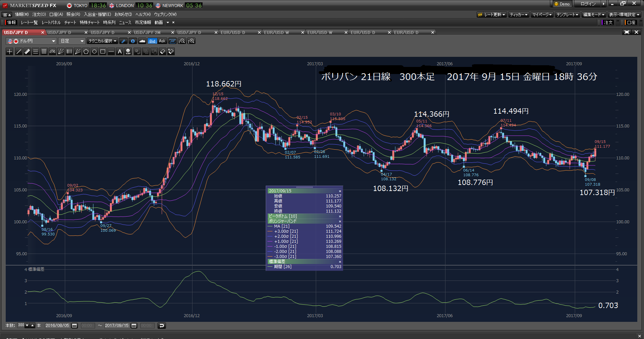Open the 日足 timeframe dropdown
The image size is (644, 339).
[72, 41]
